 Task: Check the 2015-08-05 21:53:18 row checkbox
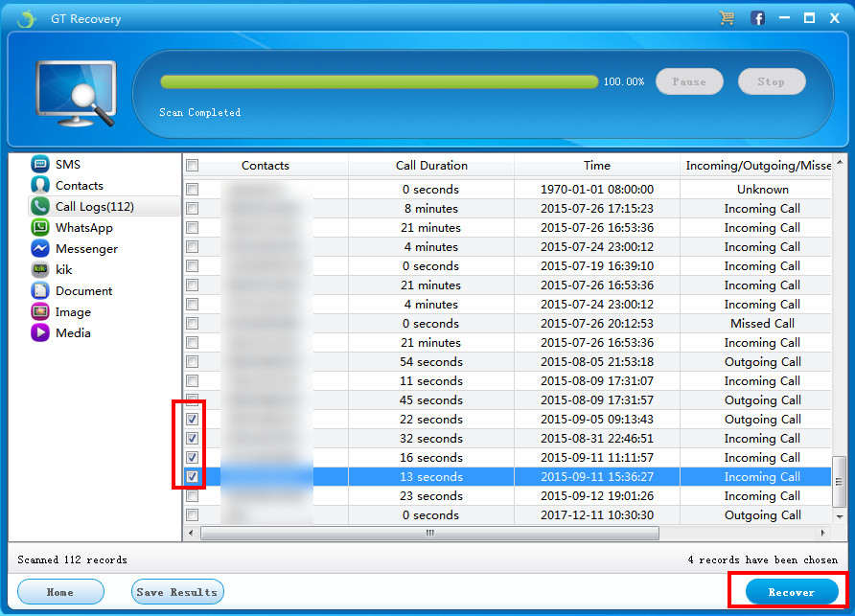coord(192,361)
